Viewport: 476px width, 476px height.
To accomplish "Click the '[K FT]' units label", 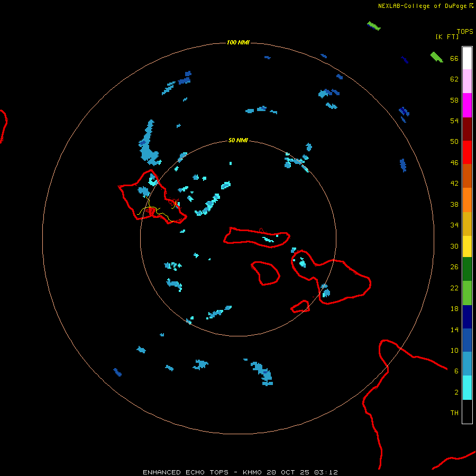I will click(447, 36).
